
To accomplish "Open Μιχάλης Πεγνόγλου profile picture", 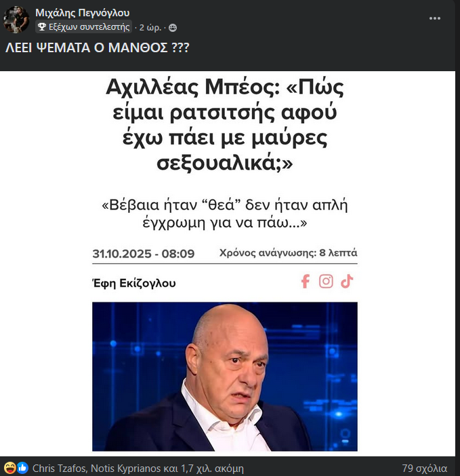I will click(16, 20).
